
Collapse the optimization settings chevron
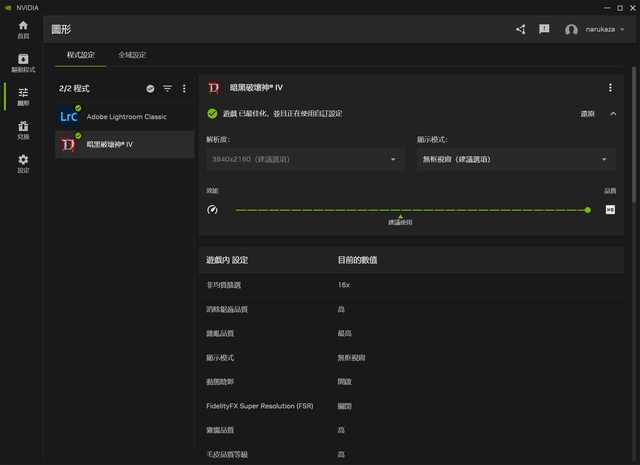(613, 114)
